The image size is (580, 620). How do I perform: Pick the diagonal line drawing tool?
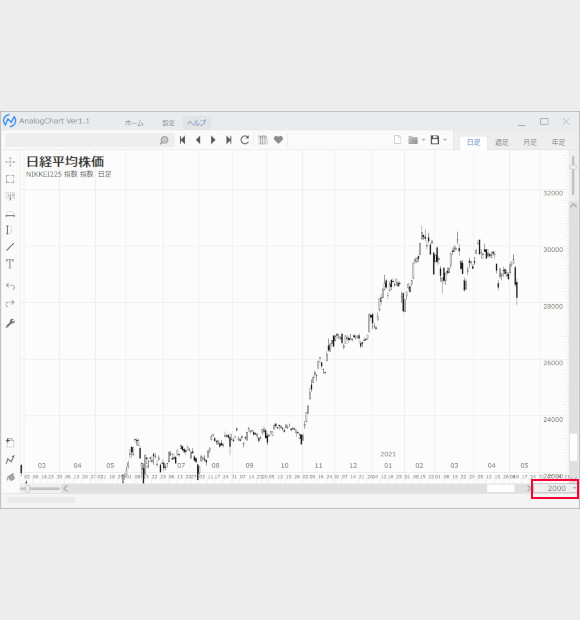tap(10, 247)
